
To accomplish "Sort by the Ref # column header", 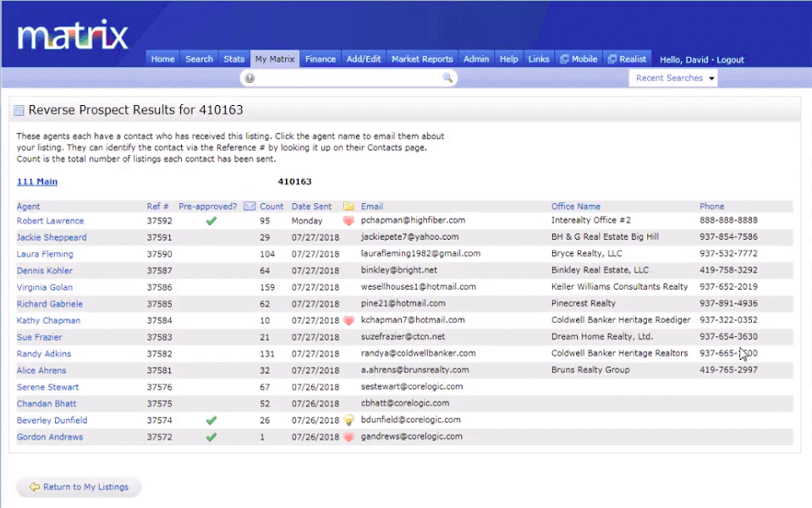I will point(157,207).
